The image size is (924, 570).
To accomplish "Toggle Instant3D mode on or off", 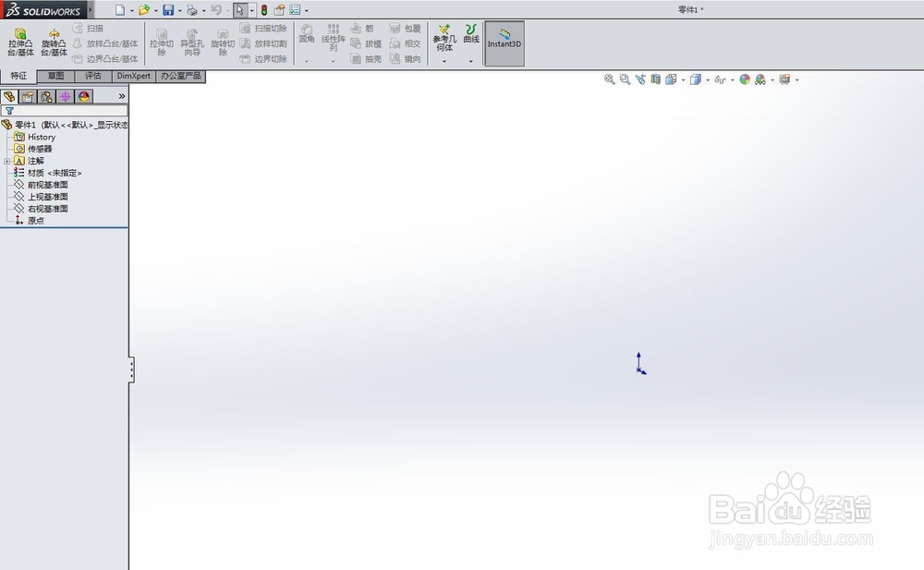I will (505, 42).
